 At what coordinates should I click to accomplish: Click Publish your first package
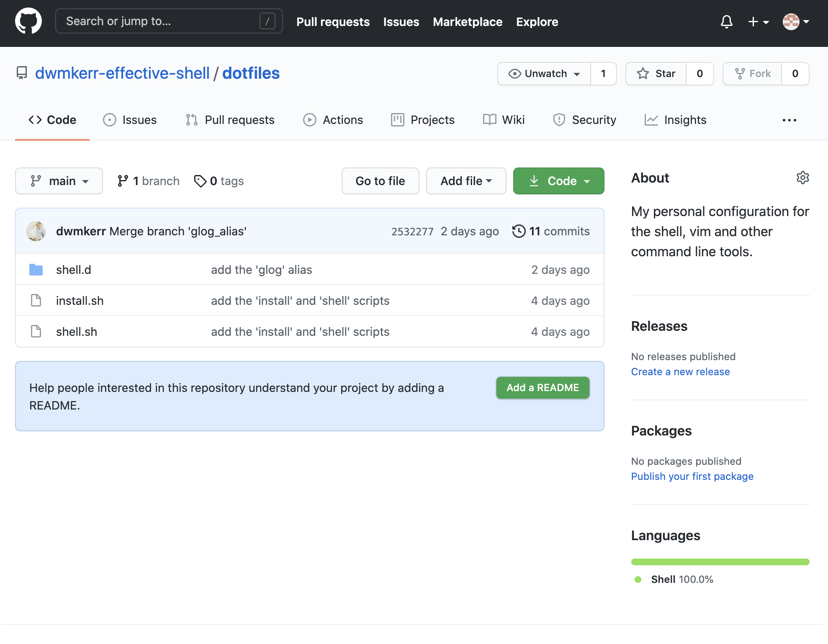(692, 477)
